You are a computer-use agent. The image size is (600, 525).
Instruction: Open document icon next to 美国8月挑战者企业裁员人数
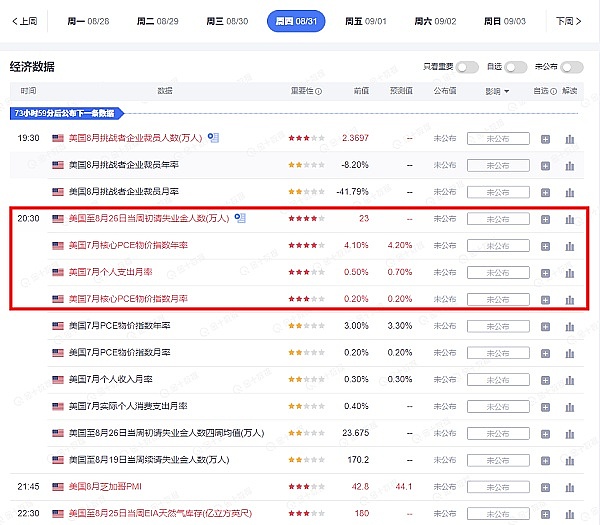coord(213,137)
